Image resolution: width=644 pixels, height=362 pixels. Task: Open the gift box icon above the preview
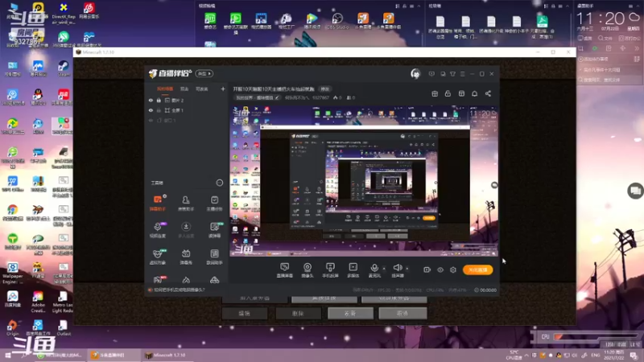[x=435, y=93]
